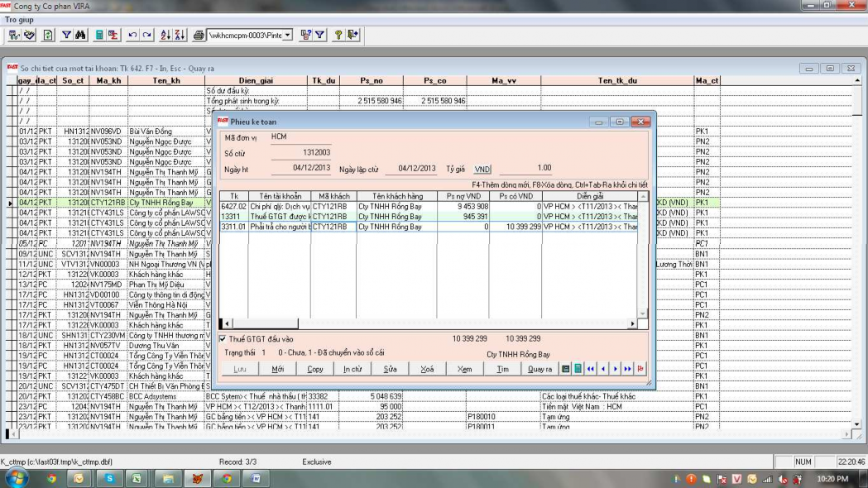Click the undo arrow icon
Screen dimensions: 868x488
coord(132,35)
